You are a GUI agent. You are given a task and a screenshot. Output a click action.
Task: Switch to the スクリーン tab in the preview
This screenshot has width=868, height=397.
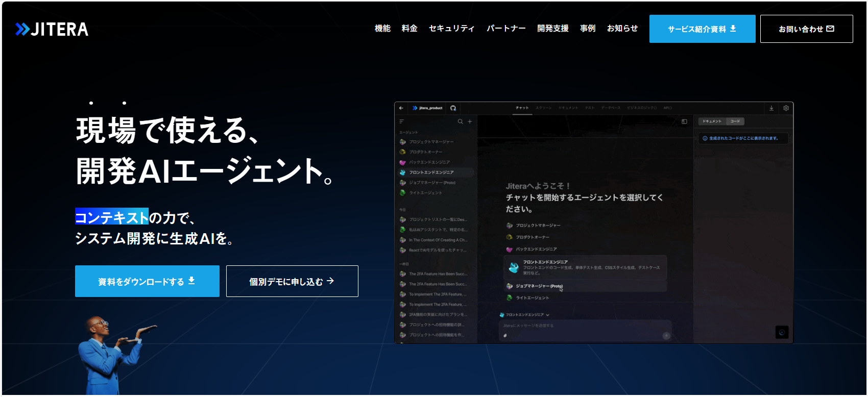[543, 108]
